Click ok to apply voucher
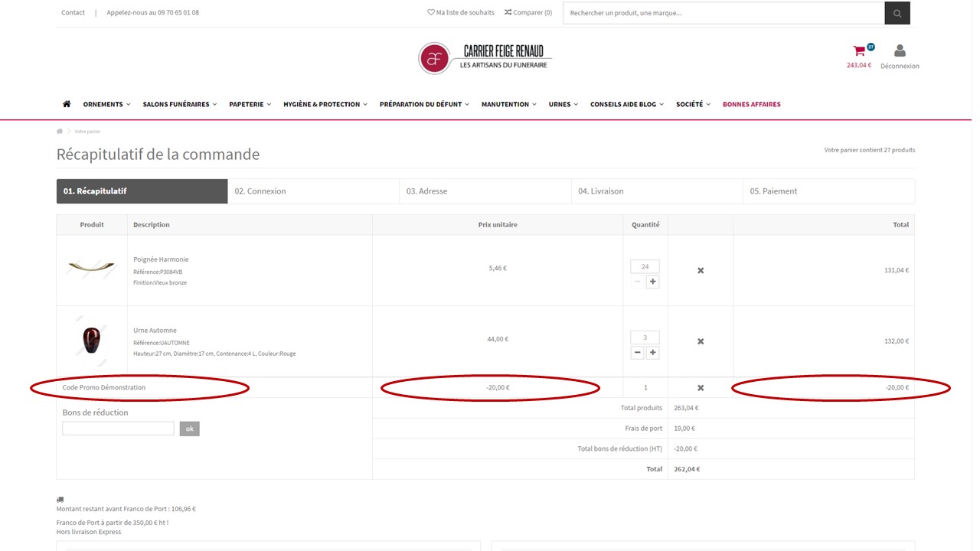Image resolution: width=980 pixels, height=551 pixels. 190,429
